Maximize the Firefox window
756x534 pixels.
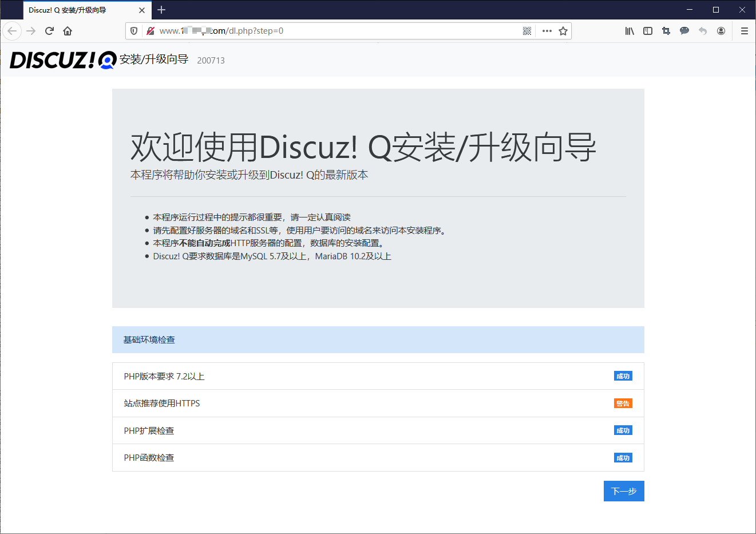pos(716,10)
